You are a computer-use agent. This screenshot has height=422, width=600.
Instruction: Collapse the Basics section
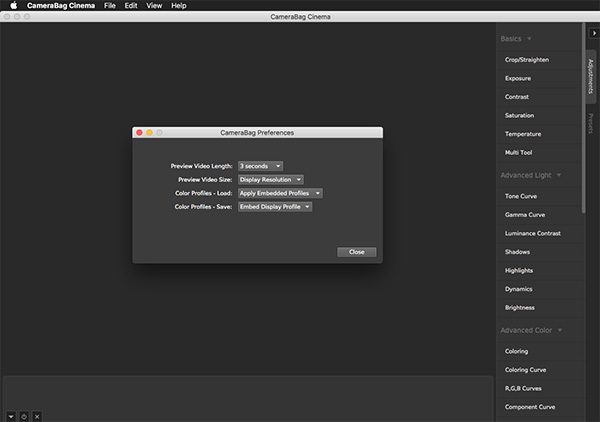[516, 39]
